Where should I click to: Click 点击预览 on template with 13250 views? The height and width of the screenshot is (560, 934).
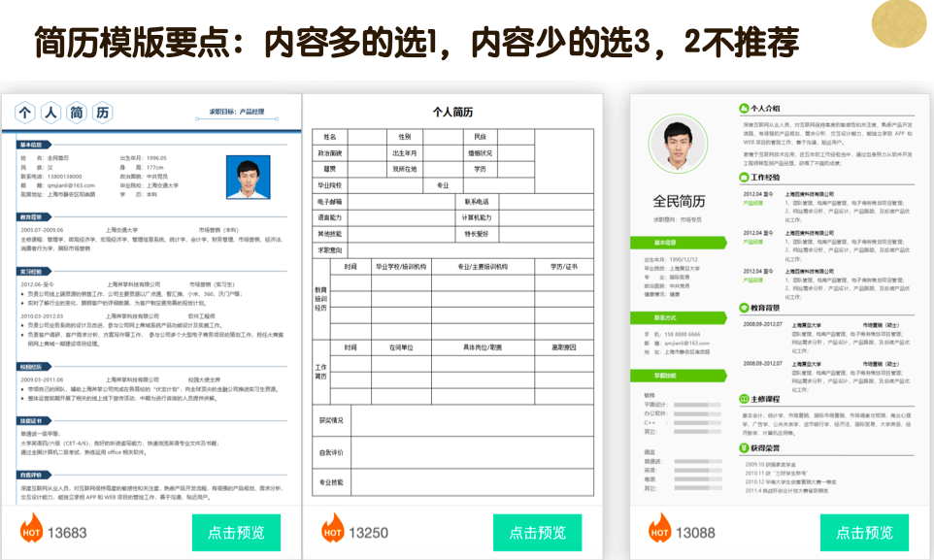pyautogui.click(x=537, y=533)
